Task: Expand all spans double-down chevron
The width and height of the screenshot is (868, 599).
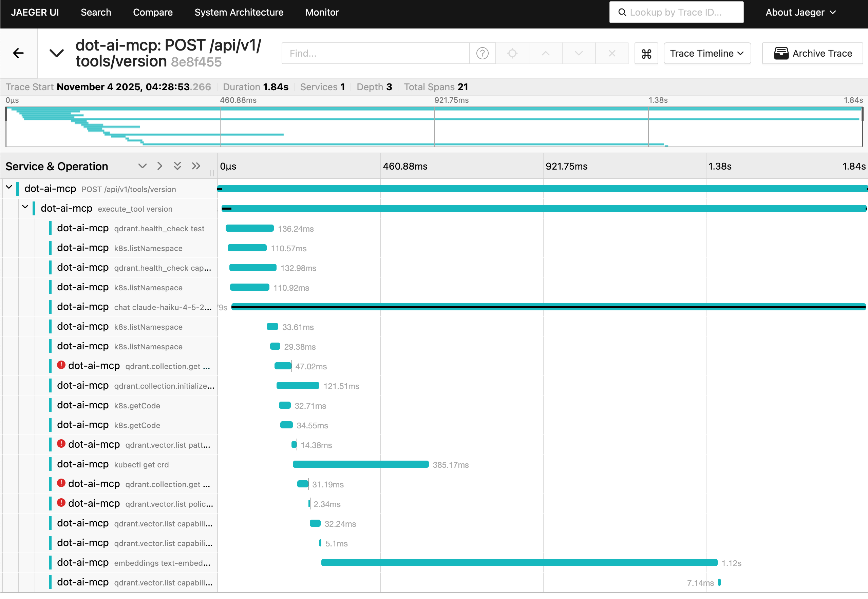Action: [177, 166]
